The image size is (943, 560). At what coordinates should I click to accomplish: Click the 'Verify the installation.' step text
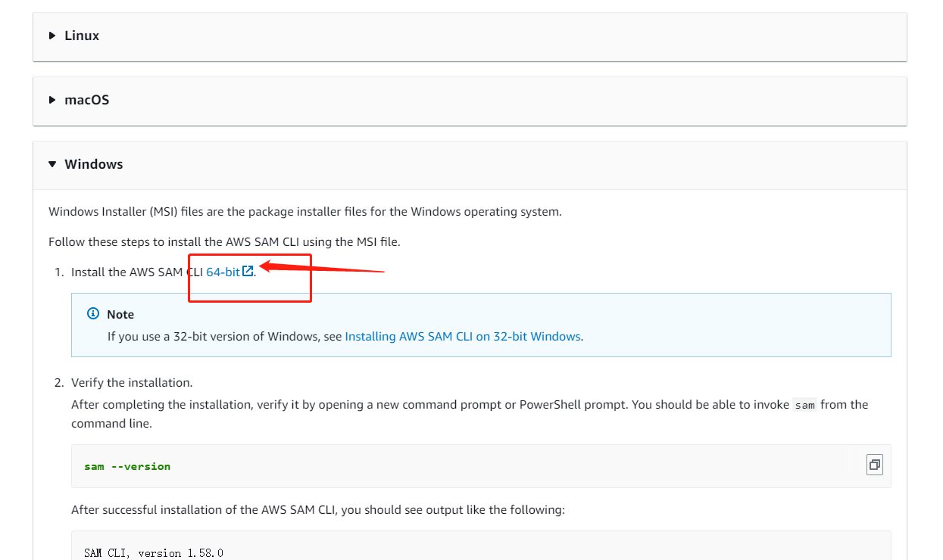pyautogui.click(x=132, y=382)
